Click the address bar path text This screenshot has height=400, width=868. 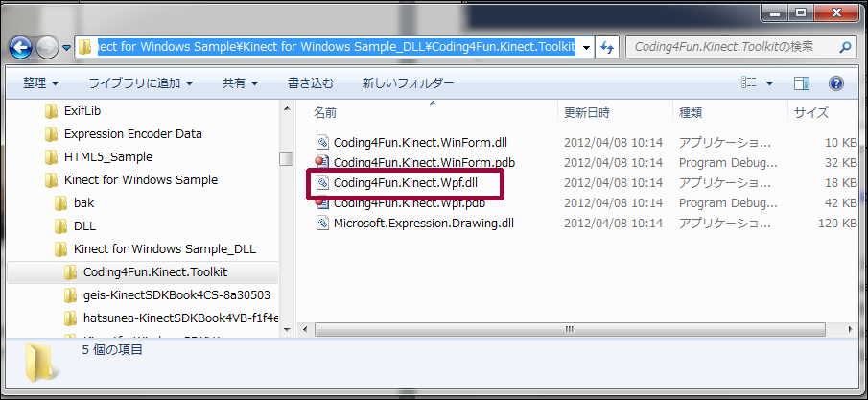tap(337, 47)
